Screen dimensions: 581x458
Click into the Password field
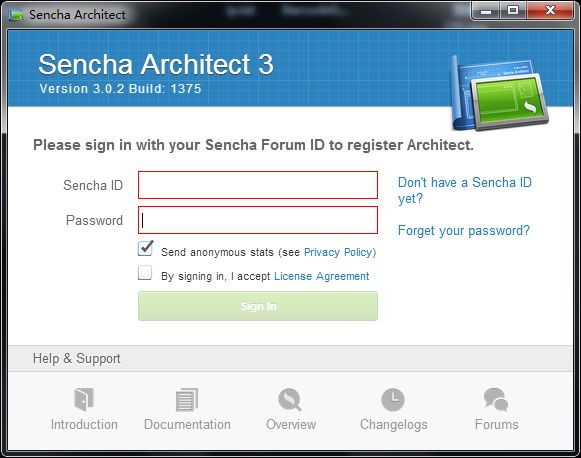(258, 220)
